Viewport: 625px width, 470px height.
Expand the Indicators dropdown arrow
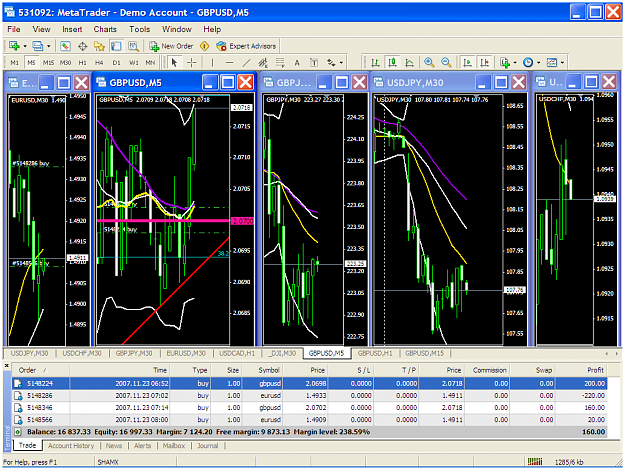click(x=515, y=63)
